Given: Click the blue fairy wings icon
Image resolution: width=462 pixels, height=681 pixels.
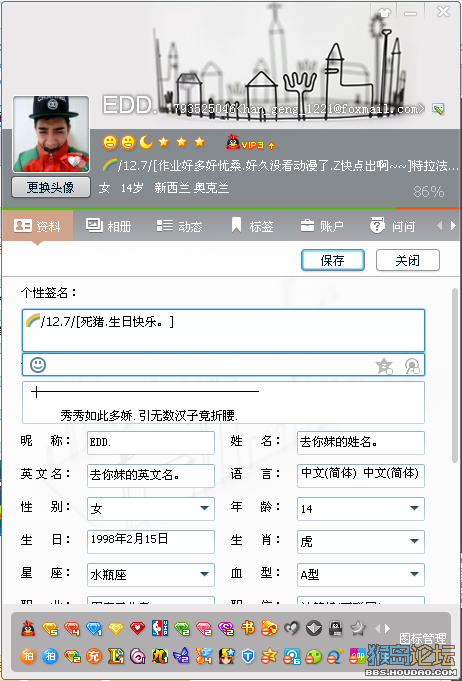Looking at the screenshot, I should (182, 656).
